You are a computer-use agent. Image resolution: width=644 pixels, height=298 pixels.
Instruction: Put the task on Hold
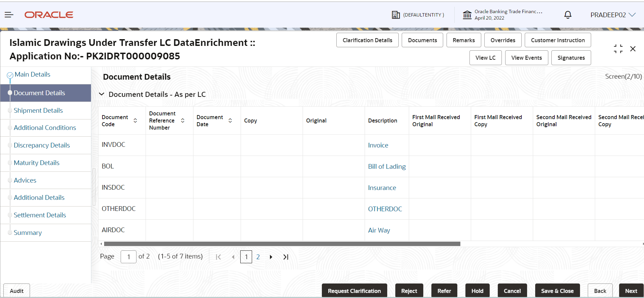[478, 291]
